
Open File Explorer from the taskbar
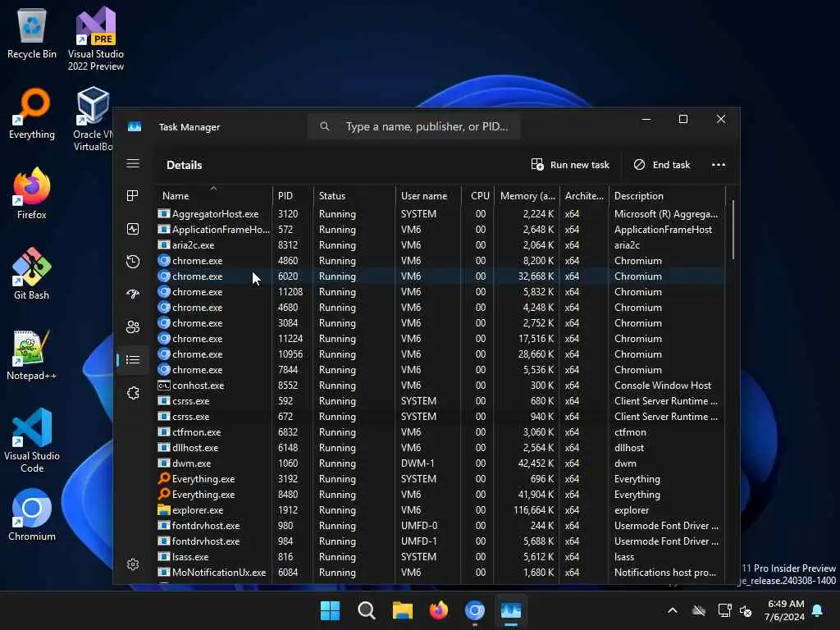point(402,610)
